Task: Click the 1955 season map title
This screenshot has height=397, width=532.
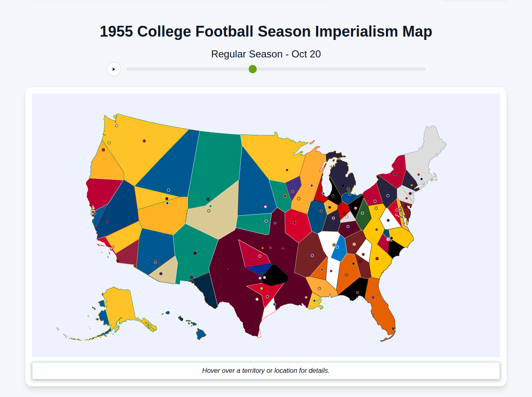Action: coord(266,31)
